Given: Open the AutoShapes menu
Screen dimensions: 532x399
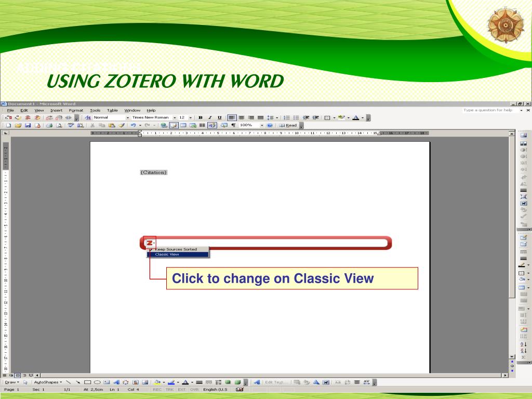Looking at the screenshot, I should tap(48, 382).
